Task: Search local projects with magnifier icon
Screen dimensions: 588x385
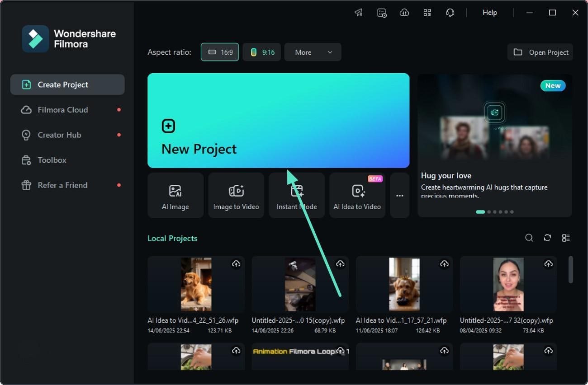Action: [529, 238]
